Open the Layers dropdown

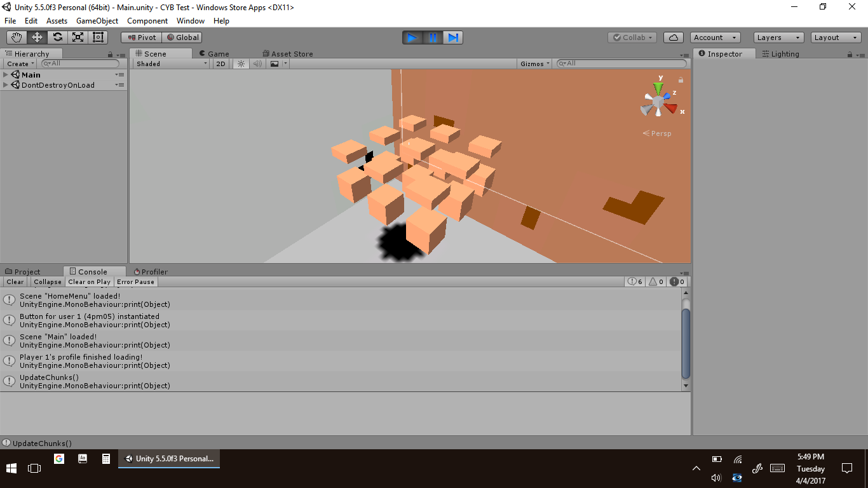[x=778, y=37]
